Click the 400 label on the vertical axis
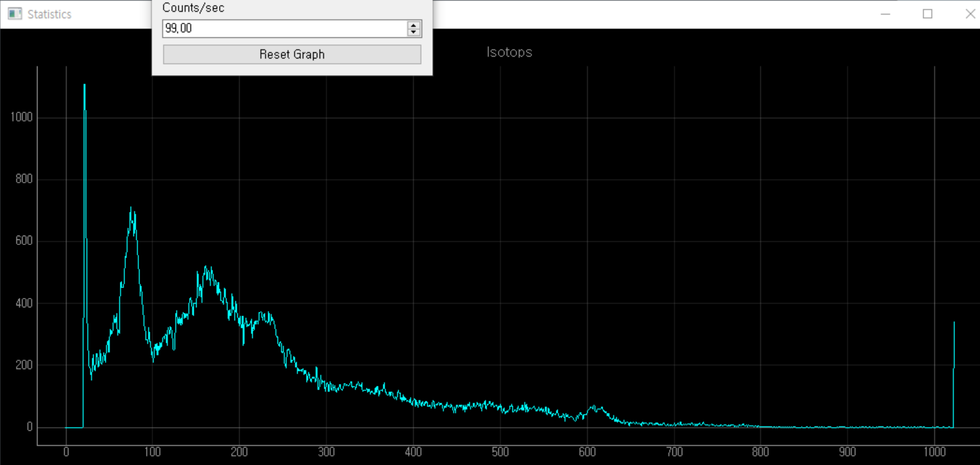 [24, 304]
